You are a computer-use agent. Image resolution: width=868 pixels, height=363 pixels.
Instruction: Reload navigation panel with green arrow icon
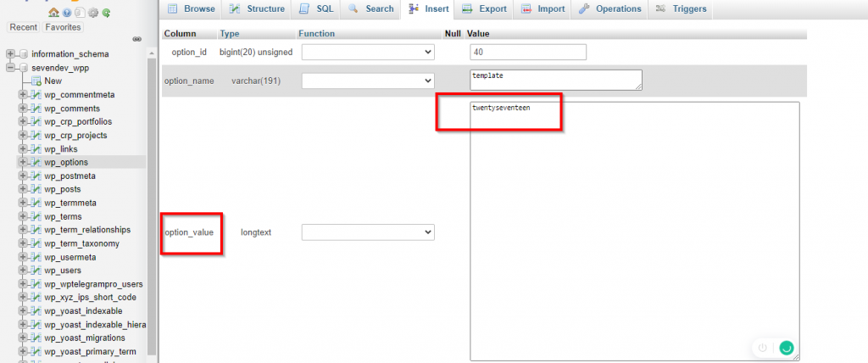point(106,12)
